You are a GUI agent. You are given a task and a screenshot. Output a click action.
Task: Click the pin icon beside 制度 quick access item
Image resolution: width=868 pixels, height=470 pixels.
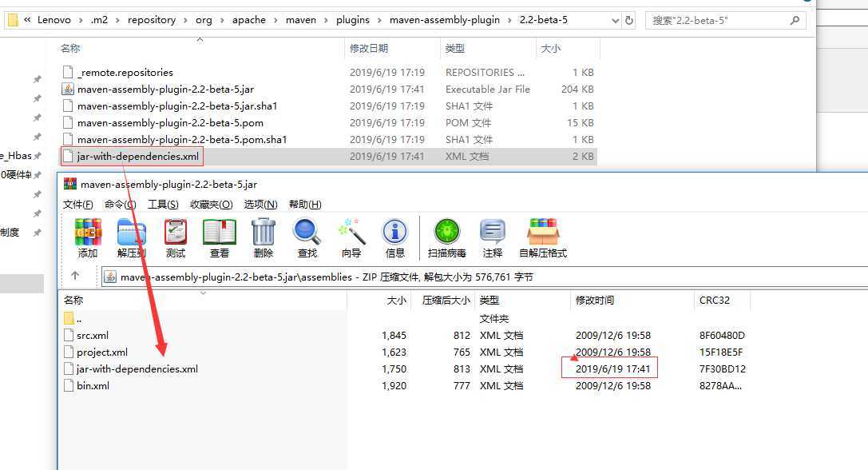tap(37, 233)
